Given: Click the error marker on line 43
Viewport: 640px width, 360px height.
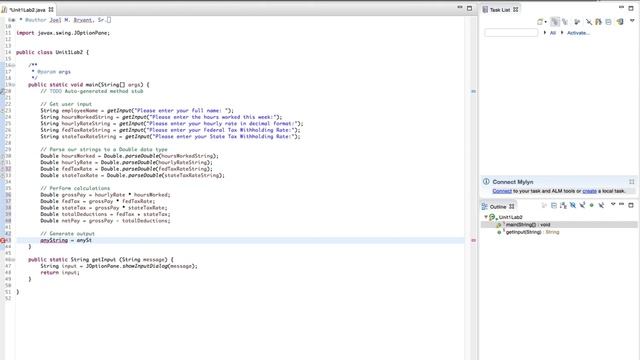Looking at the screenshot, I should pyautogui.click(x=2, y=240).
